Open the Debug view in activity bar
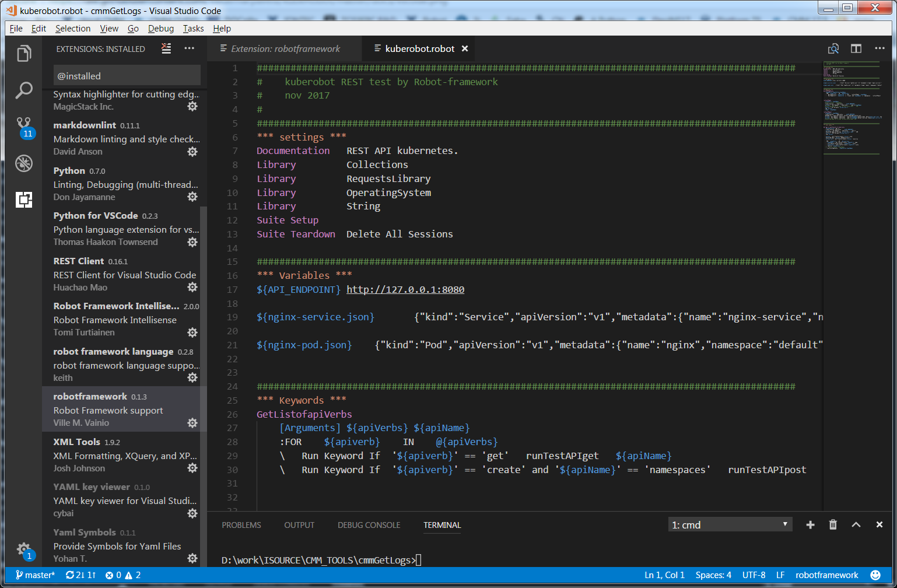This screenshot has height=588, width=897. pyautogui.click(x=24, y=163)
